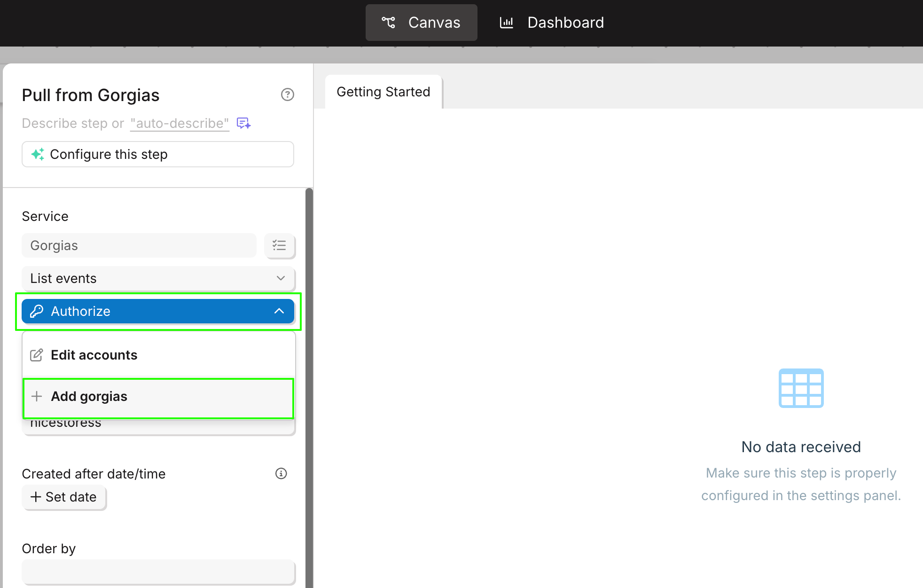Choose Edit accounts from the menu
This screenshot has width=923, height=588.
pyautogui.click(x=94, y=355)
